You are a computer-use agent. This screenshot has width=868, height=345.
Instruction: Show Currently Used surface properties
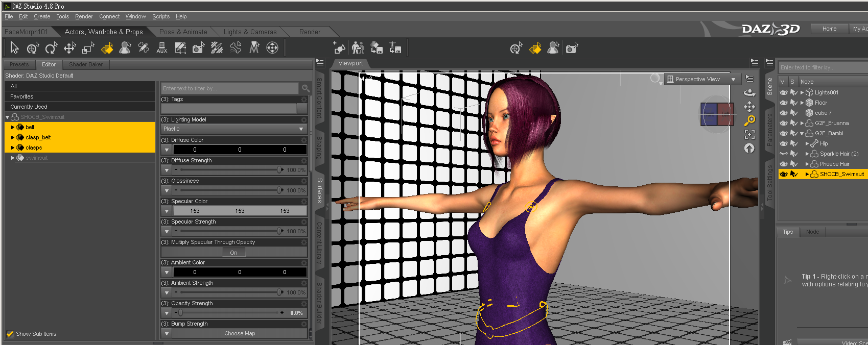(80, 107)
